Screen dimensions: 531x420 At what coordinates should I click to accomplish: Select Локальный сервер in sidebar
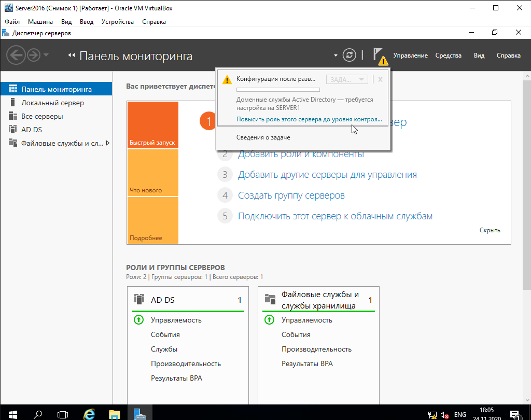click(52, 103)
